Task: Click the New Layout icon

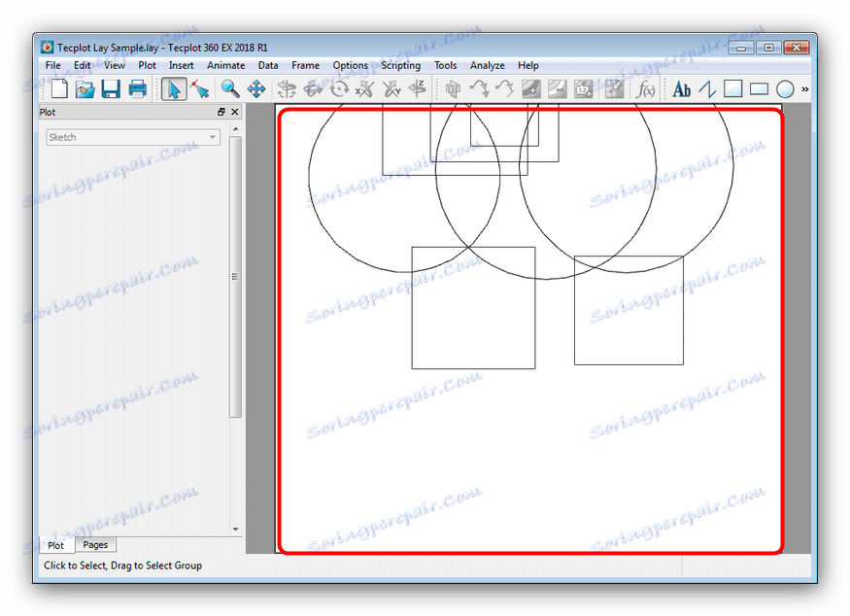Action: coord(58,89)
